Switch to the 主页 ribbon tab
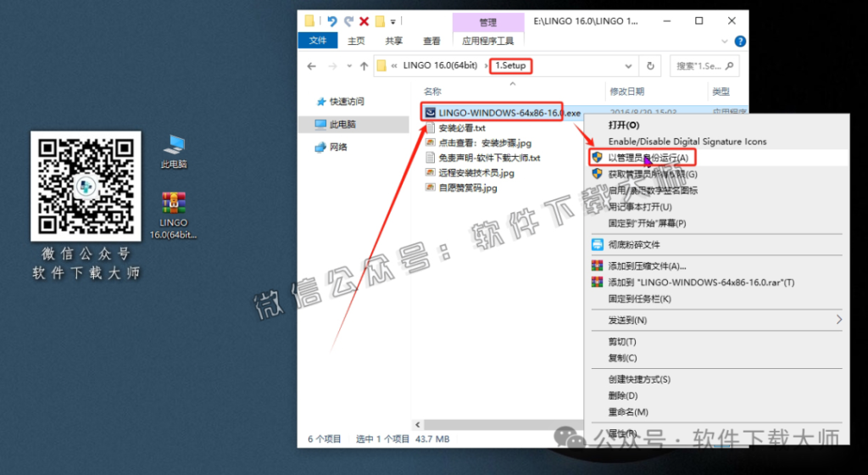Image resolution: width=868 pixels, height=475 pixels. (356, 41)
